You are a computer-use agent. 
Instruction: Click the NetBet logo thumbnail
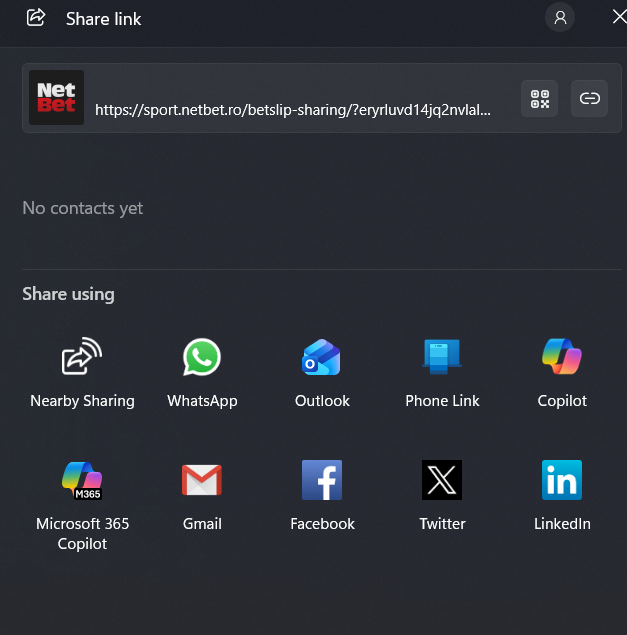click(56, 97)
